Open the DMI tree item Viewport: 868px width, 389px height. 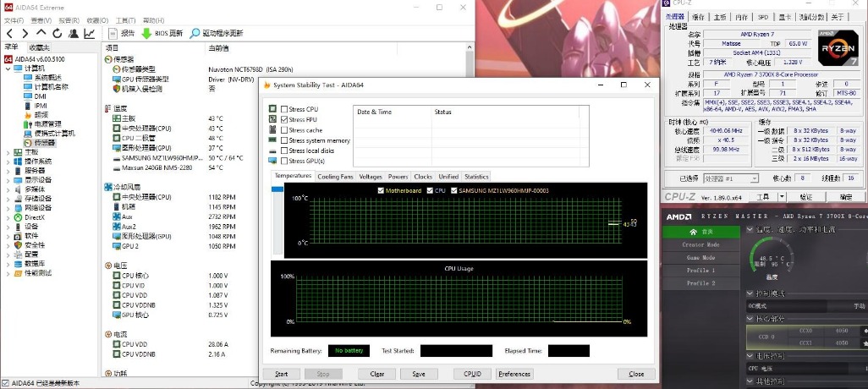(x=35, y=96)
